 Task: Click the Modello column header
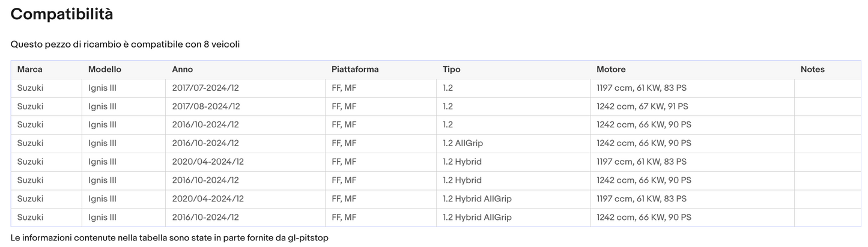point(105,70)
